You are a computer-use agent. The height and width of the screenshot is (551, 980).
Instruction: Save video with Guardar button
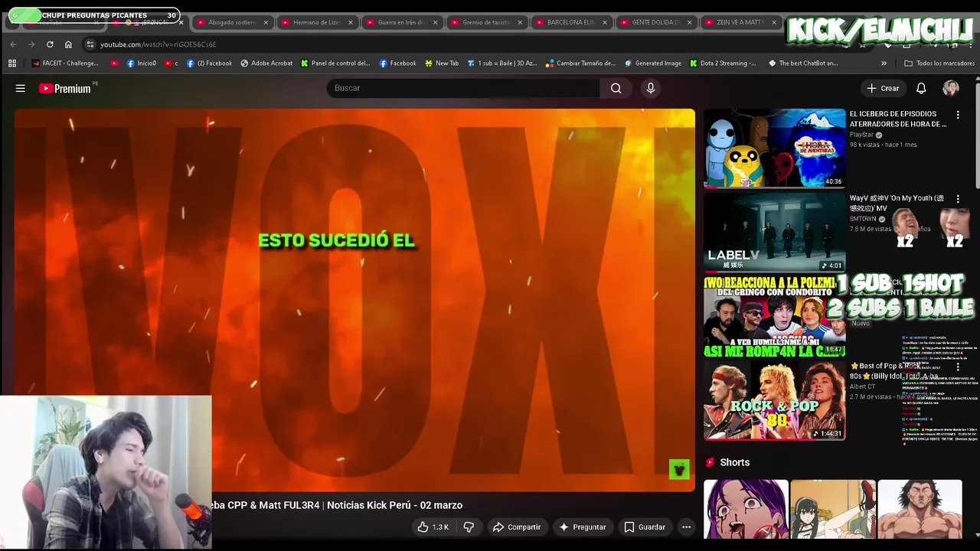click(645, 527)
